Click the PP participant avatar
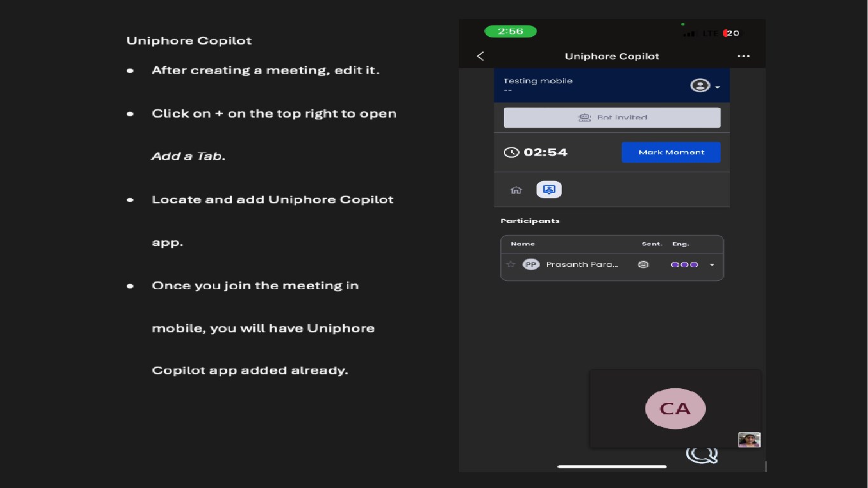Image resolution: width=868 pixels, height=488 pixels. coord(531,264)
